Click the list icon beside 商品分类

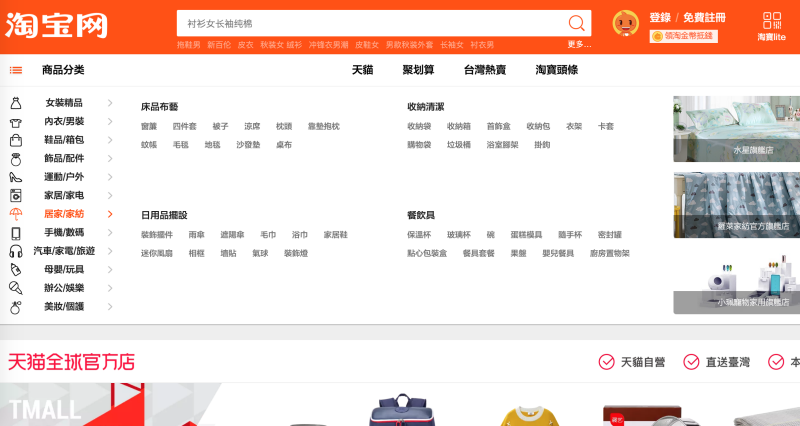[x=16, y=70]
